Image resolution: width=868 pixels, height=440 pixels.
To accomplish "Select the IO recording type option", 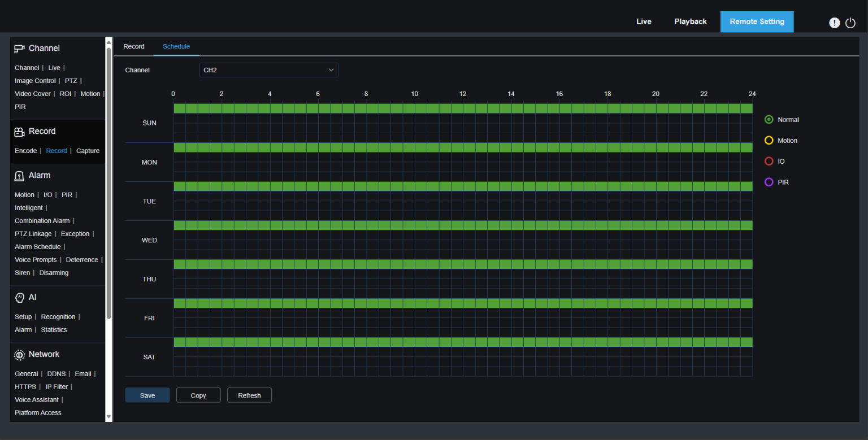I will (x=769, y=162).
